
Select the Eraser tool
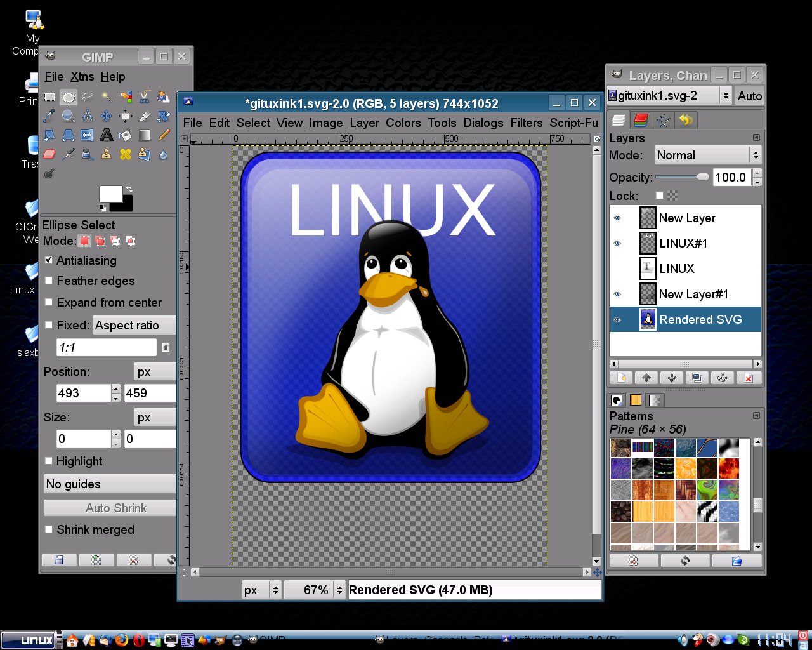coord(49,154)
